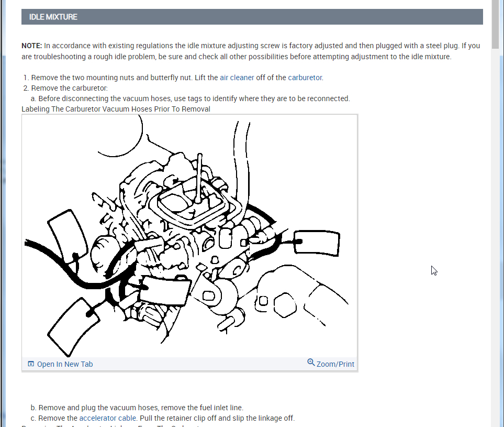Click the Open In New Tab icon
The image size is (504, 427).
pos(31,364)
